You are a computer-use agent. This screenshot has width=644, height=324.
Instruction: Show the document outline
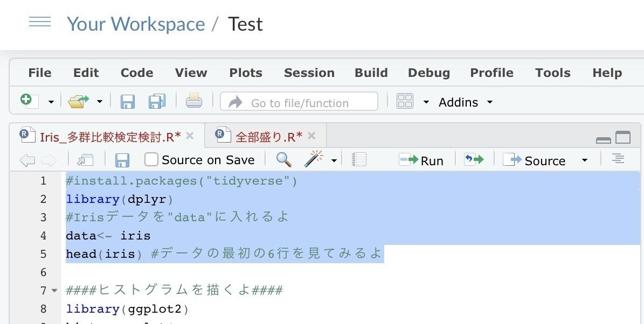618,159
